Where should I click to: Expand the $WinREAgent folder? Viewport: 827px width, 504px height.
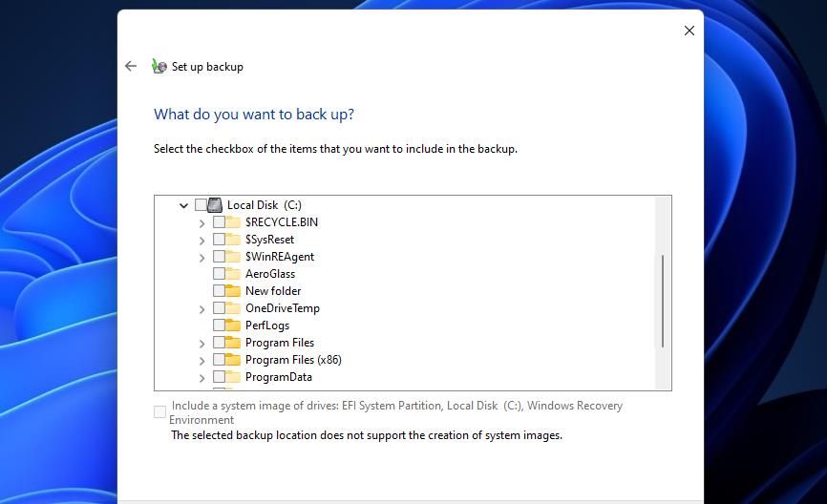tap(201, 258)
